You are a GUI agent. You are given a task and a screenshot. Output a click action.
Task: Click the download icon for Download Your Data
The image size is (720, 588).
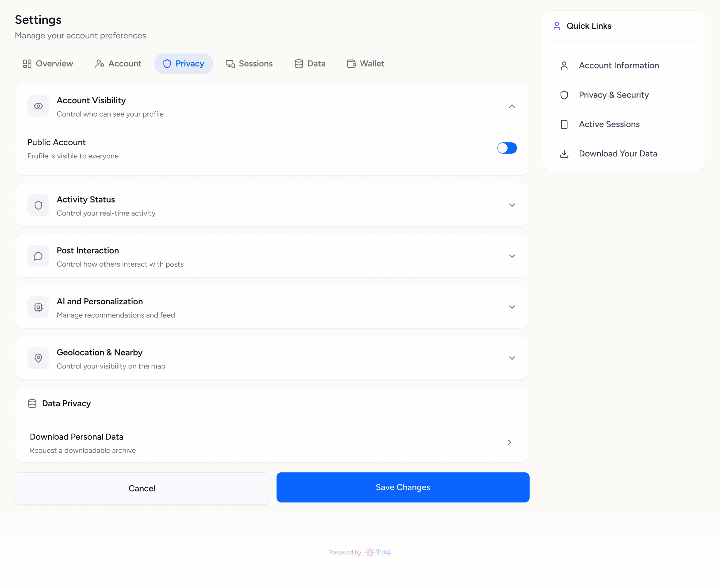click(564, 154)
